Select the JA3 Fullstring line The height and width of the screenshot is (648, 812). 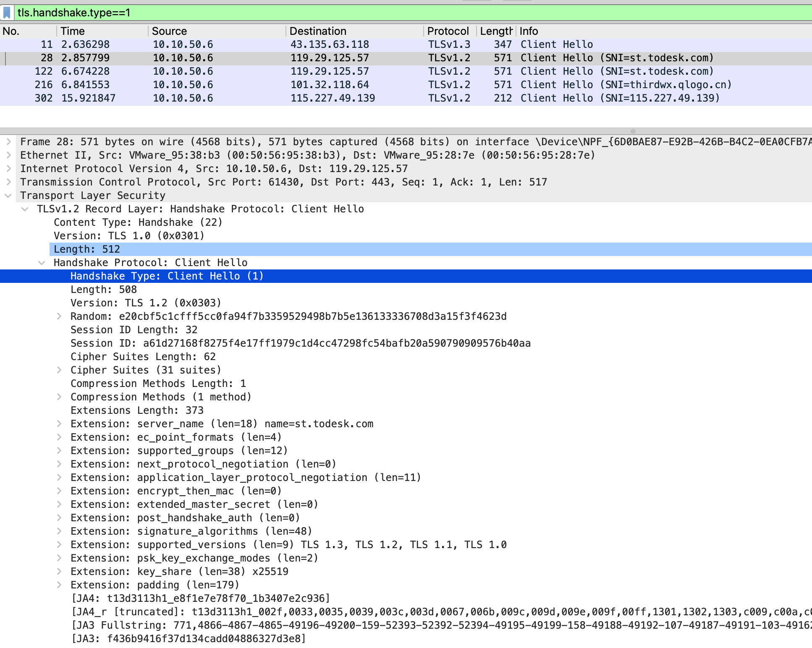pyautogui.click(x=442, y=625)
